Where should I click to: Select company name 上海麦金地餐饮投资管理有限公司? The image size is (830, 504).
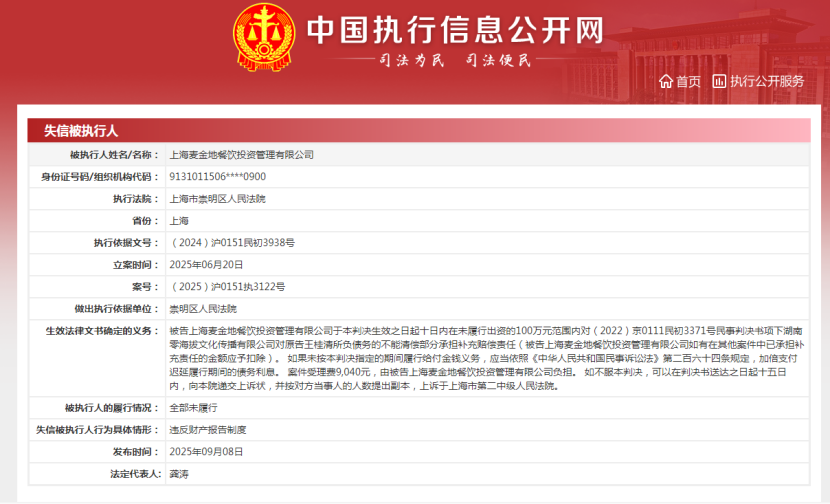[x=241, y=155]
